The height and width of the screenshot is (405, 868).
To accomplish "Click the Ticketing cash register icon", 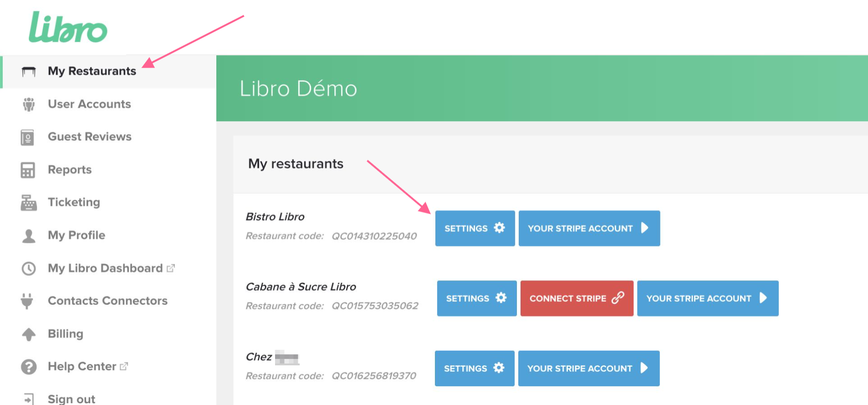I will coord(29,203).
